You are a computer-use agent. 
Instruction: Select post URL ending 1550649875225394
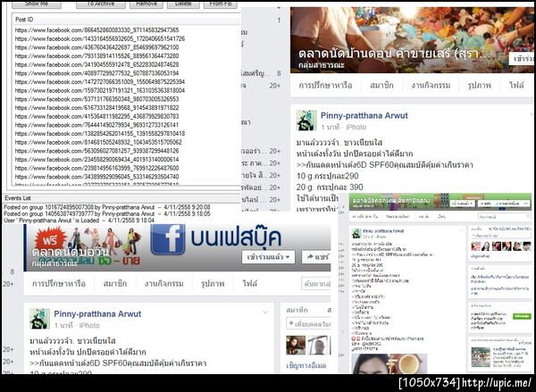(x=100, y=81)
